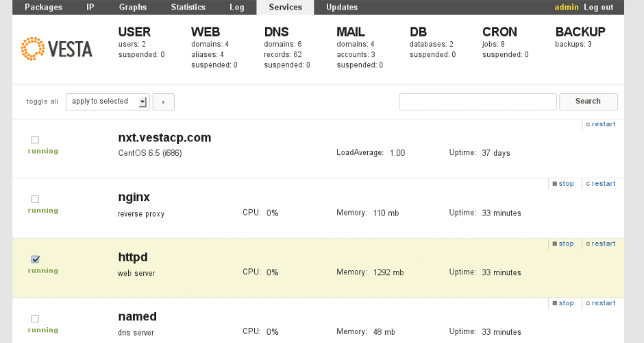
Task: Select the nginx service checkbox
Action: (x=36, y=200)
